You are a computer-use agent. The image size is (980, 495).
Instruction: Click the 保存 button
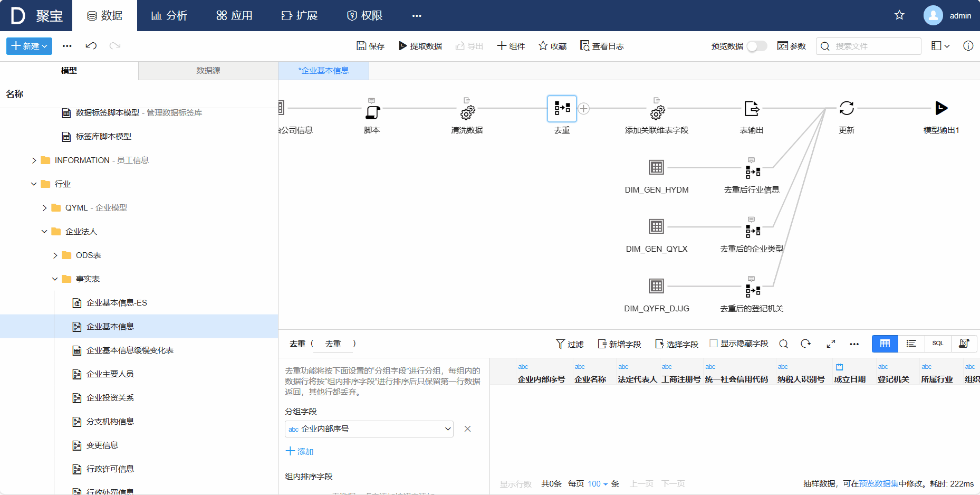[370, 46]
